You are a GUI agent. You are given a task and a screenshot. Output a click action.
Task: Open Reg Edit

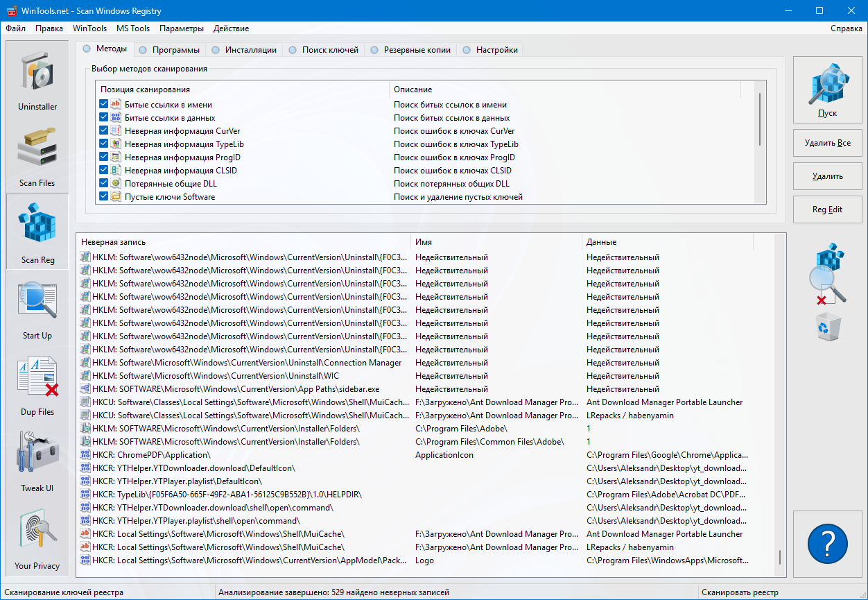pyautogui.click(x=827, y=209)
